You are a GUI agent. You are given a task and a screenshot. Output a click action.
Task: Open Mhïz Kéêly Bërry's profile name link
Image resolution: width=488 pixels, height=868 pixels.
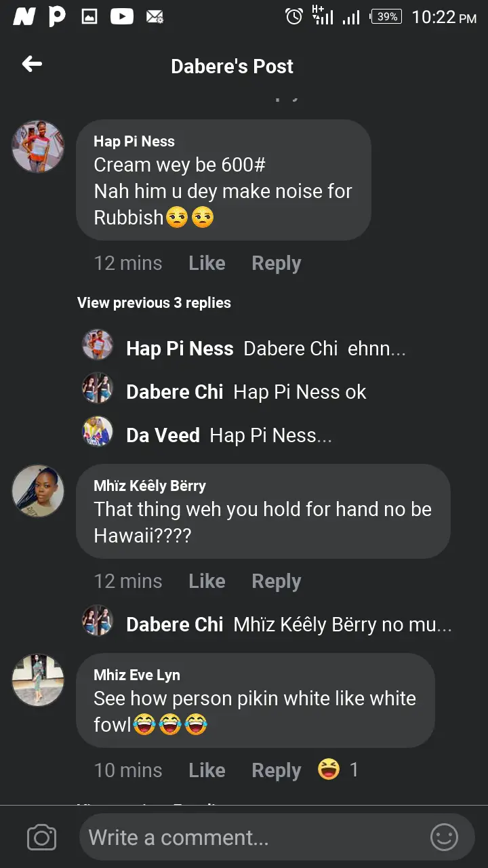tap(150, 486)
